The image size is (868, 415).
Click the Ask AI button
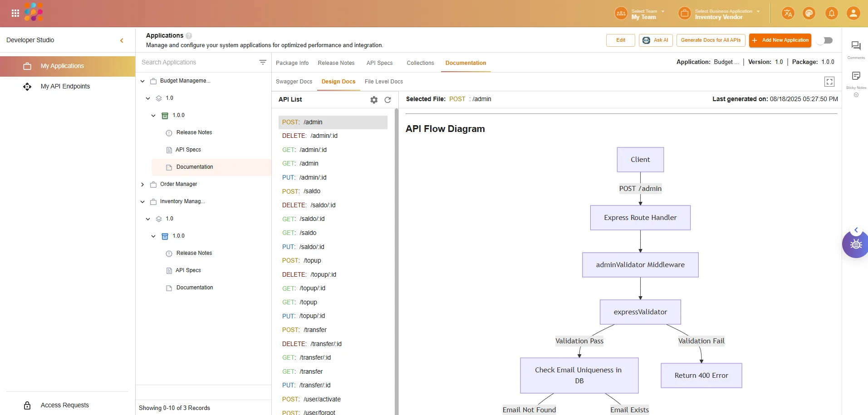coord(656,40)
